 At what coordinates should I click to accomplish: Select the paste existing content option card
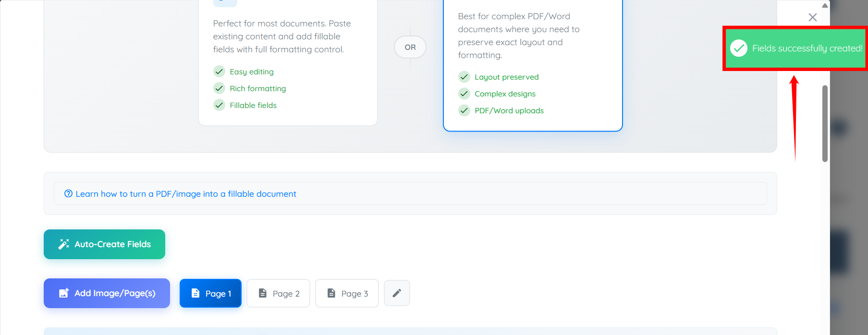[x=287, y=62]
